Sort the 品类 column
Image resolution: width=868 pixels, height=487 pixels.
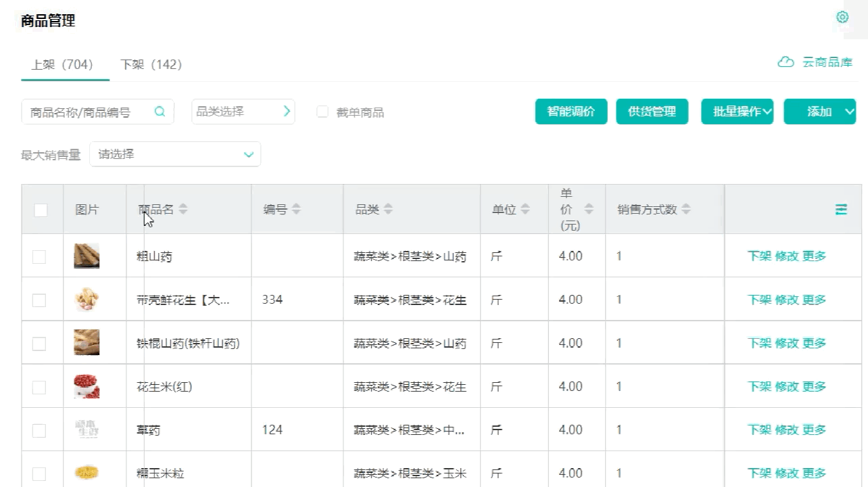pyautogui.click(x=388, y=209)
